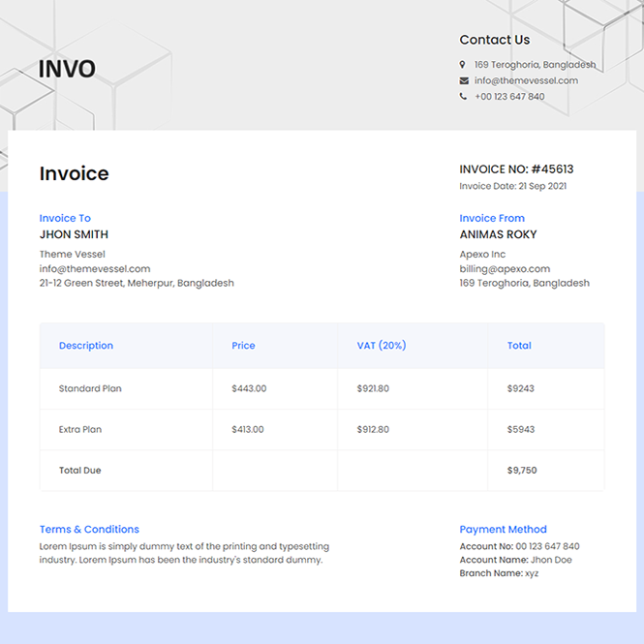
Task: Click the billing@apexo.com email address
Action: tap(505, 269)
